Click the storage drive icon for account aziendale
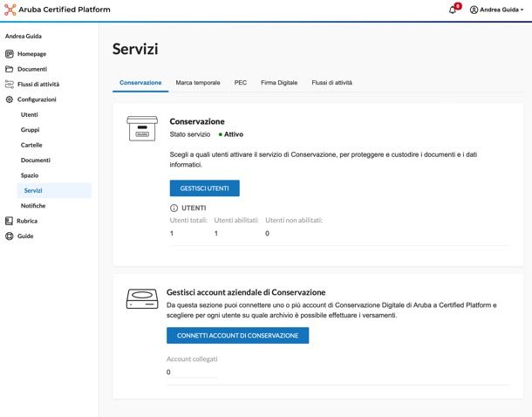 [142, 298]
